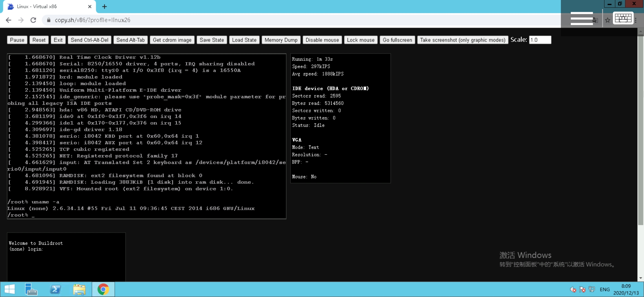Click the ENG language indicator
Screen dimensions: 644x297
(604, 289)
